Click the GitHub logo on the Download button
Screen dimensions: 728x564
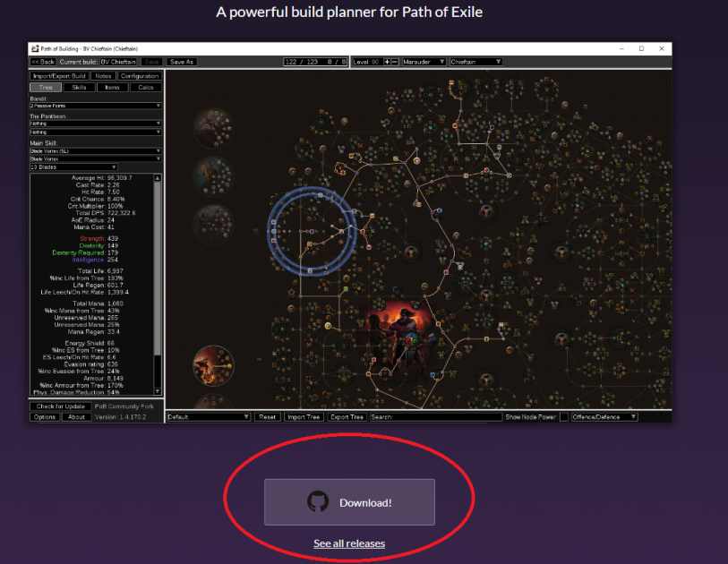pos(318,502)
